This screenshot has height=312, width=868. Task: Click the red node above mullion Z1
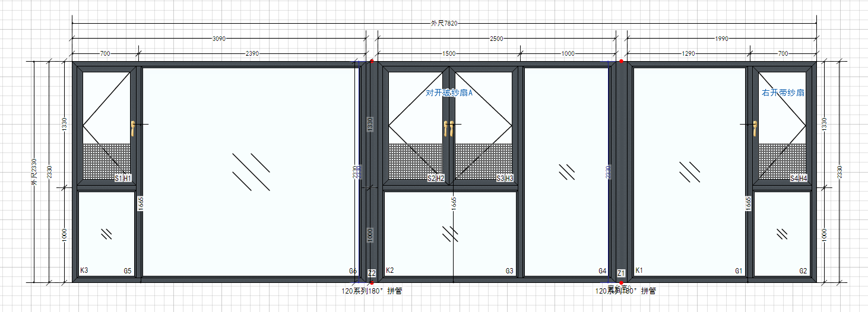pyautogui.click(x=621, y=61)
